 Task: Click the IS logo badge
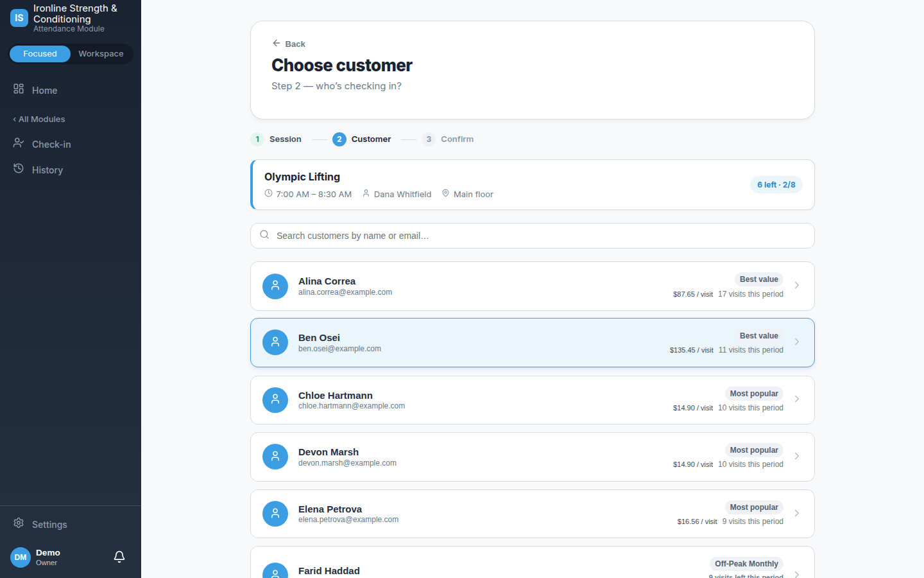[19, 18]
